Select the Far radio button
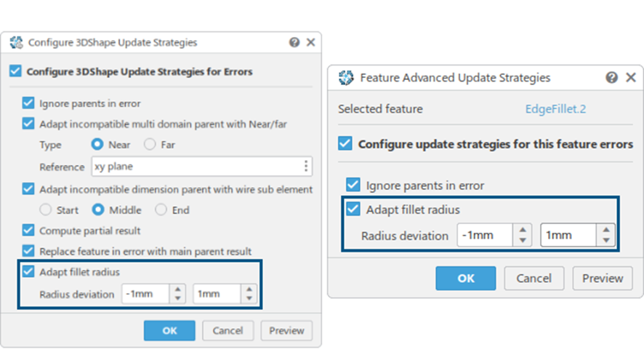The image size is (644, 363). pos(150,145)
